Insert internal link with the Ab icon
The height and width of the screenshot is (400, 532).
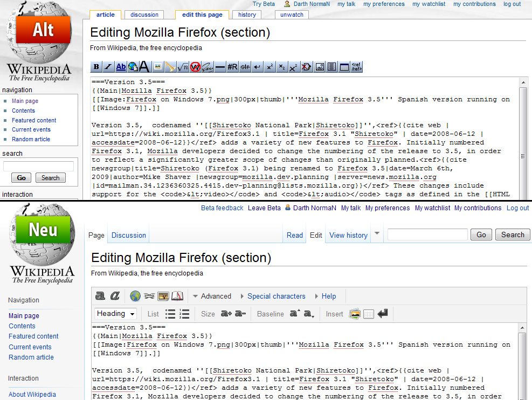121,67
